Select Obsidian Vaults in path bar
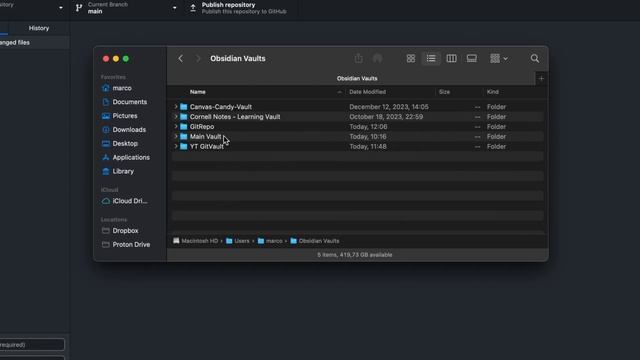 click(315, 241)
